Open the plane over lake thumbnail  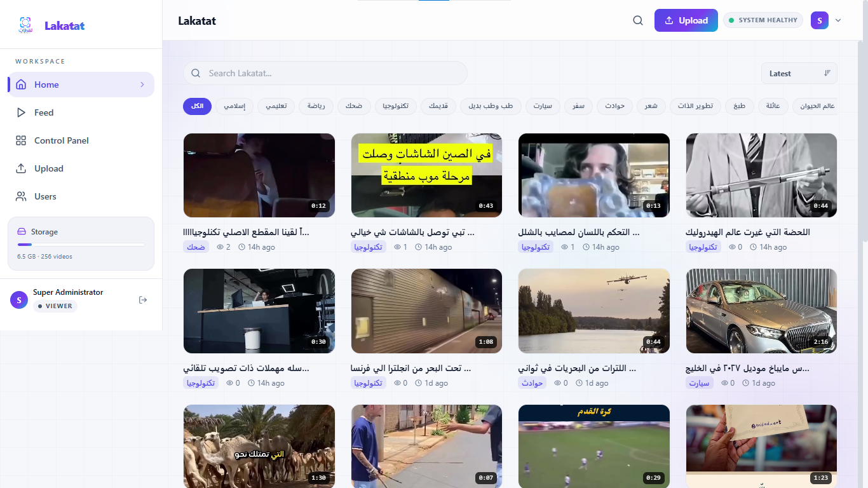click(594, 311)
